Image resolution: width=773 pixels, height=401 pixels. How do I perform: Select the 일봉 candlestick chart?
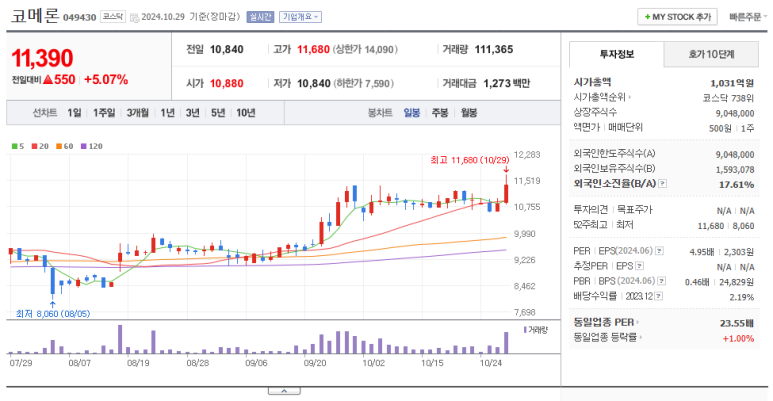[412, 113]
